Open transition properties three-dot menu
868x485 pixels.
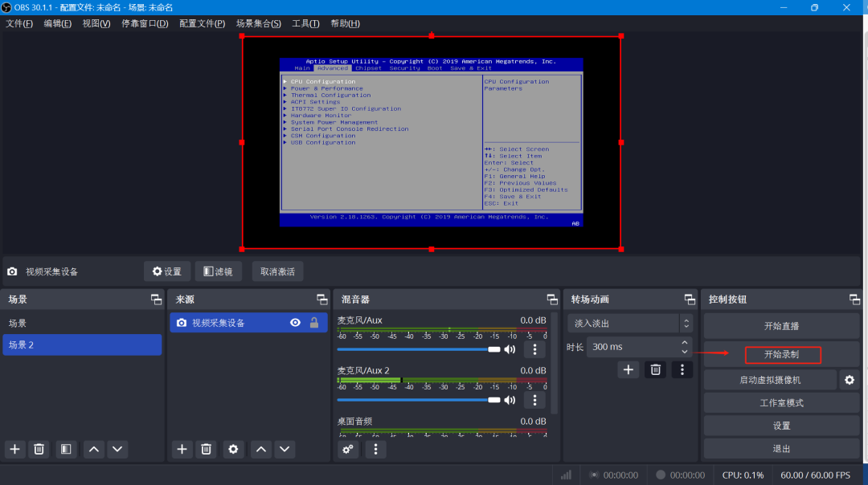click(x=682, y=369)
